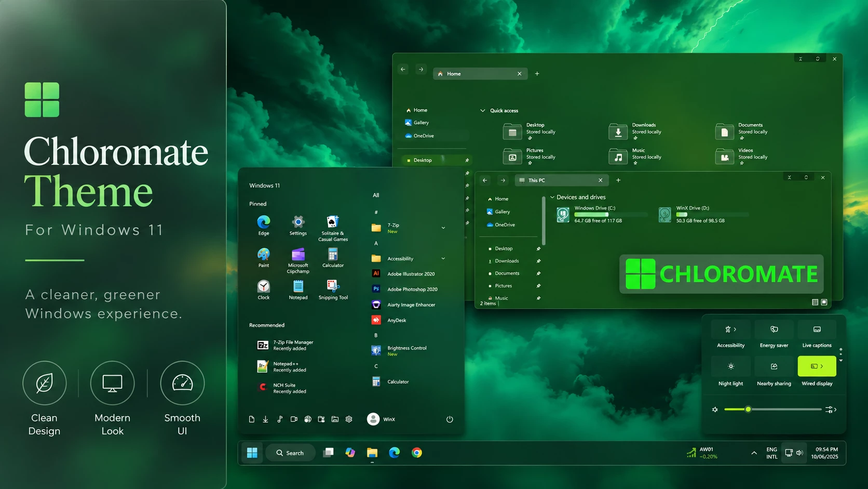Collapse the Quick access section
868x489 pixels.
pos(483,111)
